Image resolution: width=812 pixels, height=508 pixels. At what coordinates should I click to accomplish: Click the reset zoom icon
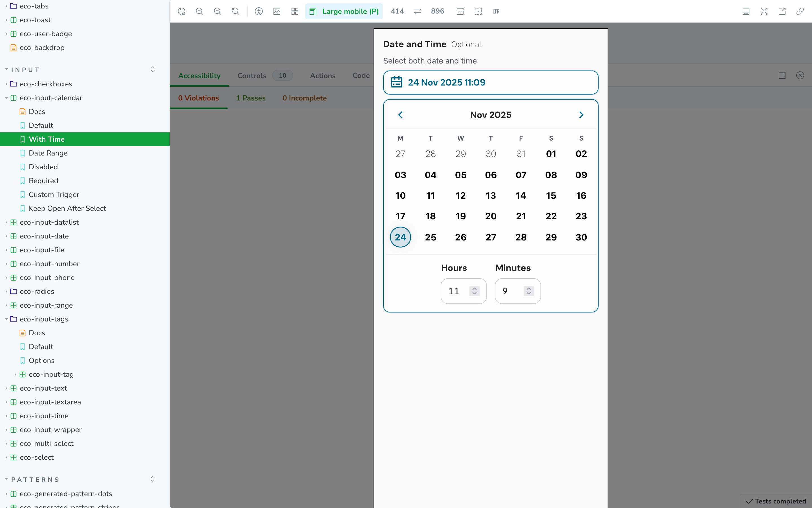click(x=236, y=11)
